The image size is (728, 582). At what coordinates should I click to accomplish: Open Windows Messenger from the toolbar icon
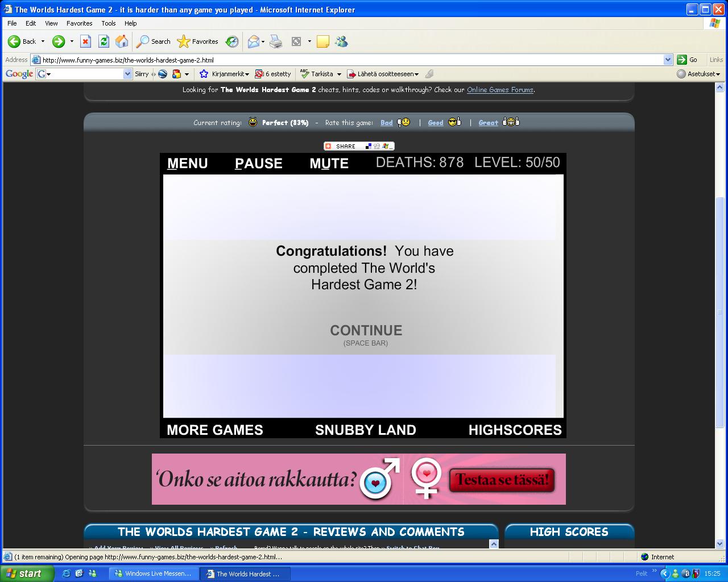pyautogui.click(x=341, y=41)
